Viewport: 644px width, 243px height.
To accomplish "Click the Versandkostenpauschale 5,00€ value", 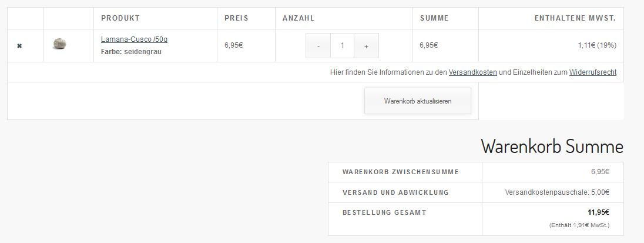I will point(557,192).
